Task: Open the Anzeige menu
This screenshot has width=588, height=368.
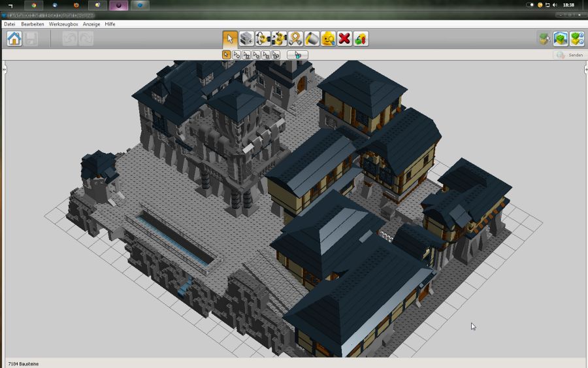Action: pyautogui.click(x=91, y=24)
